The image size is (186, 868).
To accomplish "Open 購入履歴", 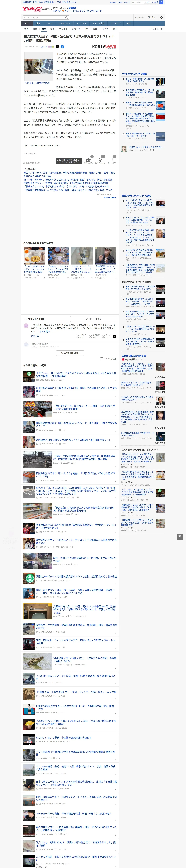I will (x=152, y=18).
